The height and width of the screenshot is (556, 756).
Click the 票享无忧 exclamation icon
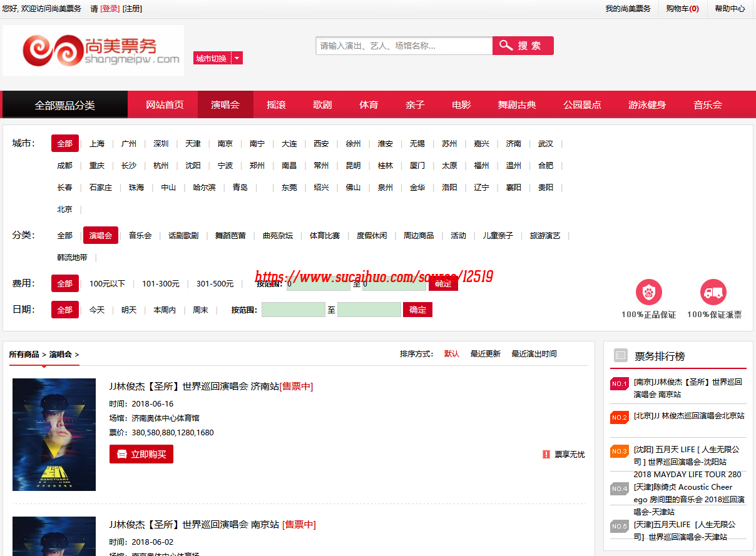tap(546, 454)
